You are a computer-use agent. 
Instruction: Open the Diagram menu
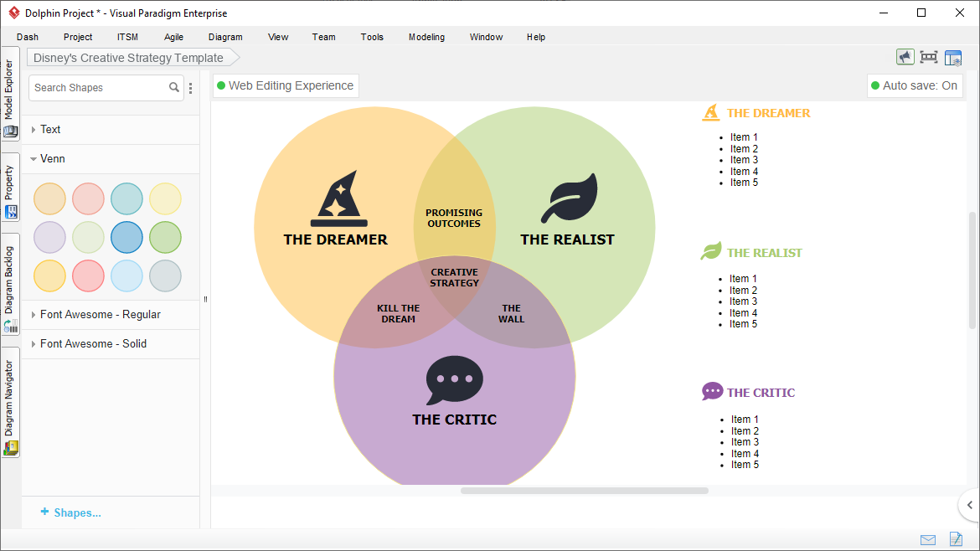225,37
